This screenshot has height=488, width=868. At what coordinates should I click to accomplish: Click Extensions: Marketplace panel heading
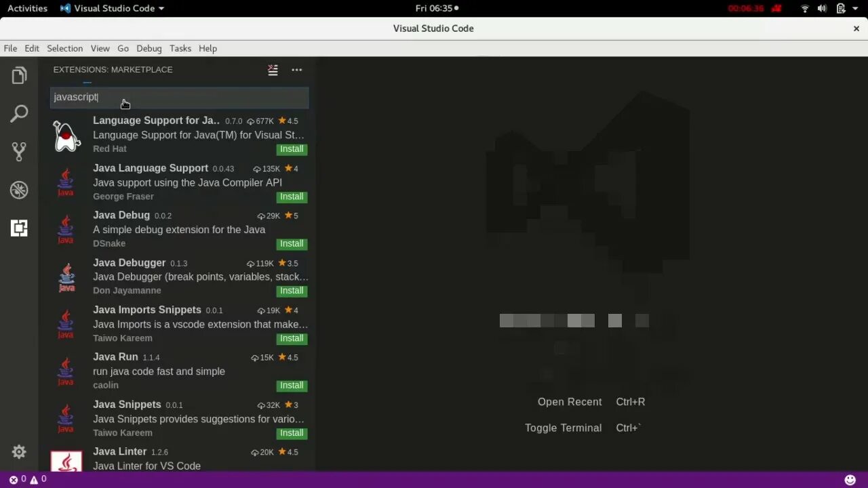pos(113,70)
